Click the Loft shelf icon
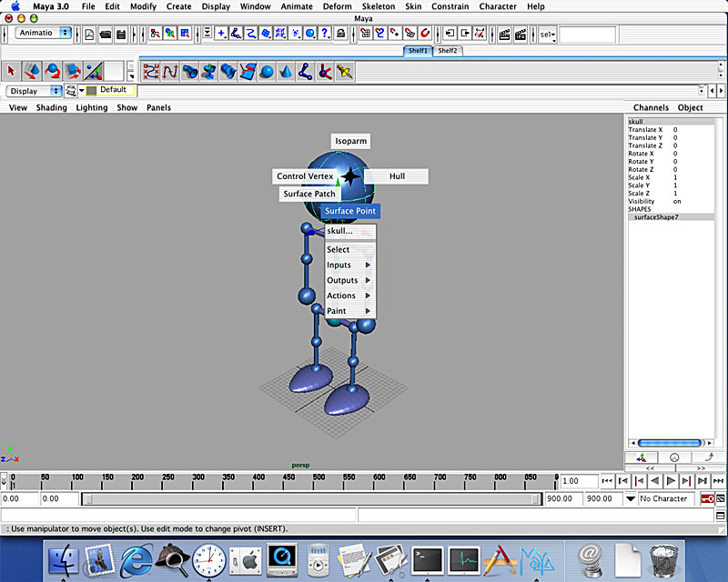Viewport: 728px width, 582px height. point(228,72)
